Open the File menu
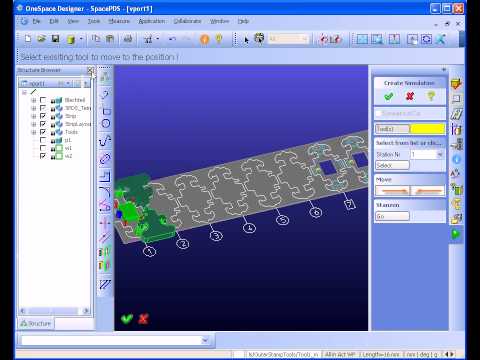This screenshot has width=480, height=360. coord(36,21)
